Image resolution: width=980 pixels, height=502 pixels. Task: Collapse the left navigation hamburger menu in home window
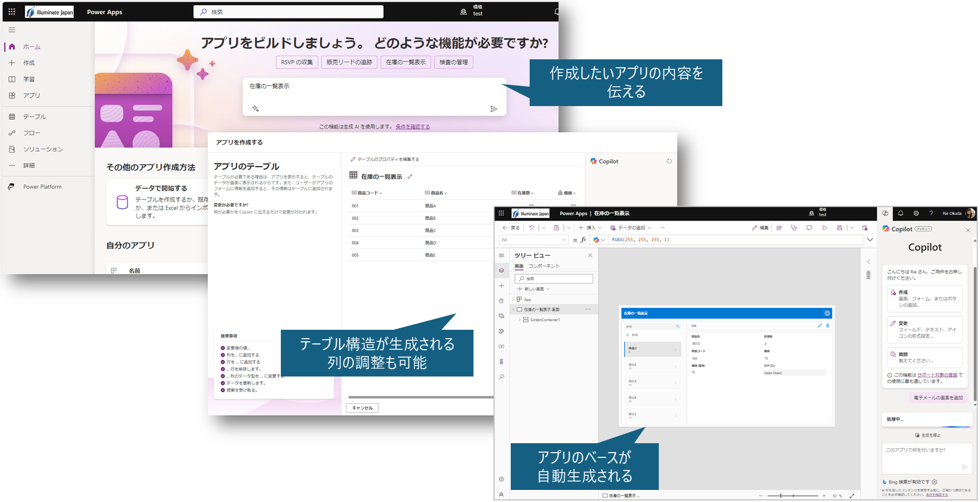[x=12, y=30]
